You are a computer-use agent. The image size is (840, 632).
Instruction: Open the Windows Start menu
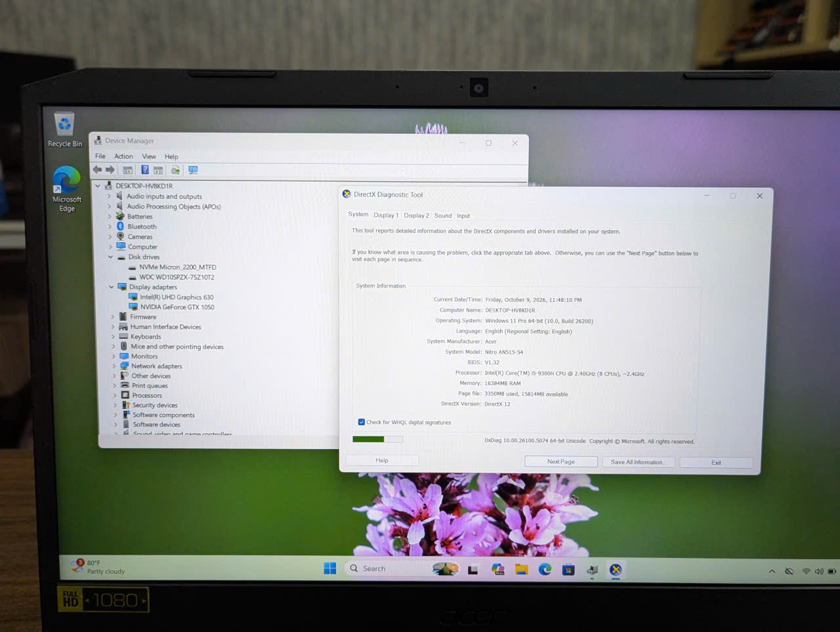tap(330, 568)
